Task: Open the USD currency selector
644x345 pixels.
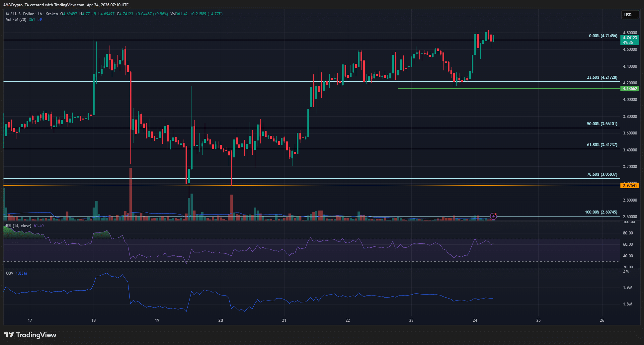Action: pos(629,15)
